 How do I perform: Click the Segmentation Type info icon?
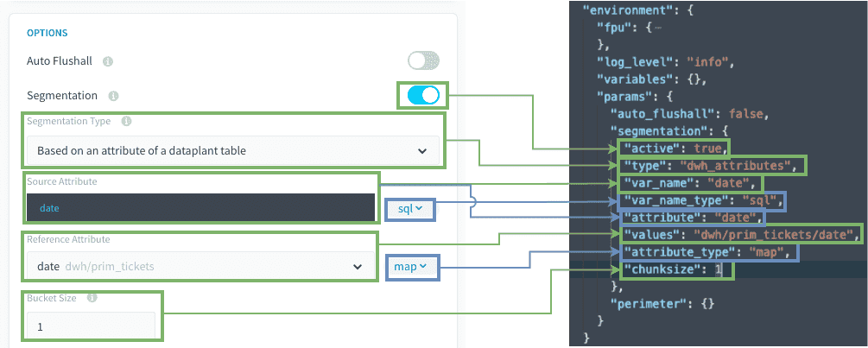pyautogui.click(x=125, y=121)
